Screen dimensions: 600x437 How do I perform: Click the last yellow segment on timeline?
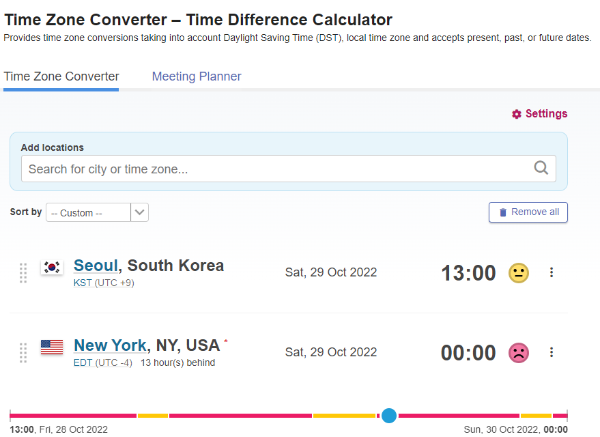(x=536, y=416)
